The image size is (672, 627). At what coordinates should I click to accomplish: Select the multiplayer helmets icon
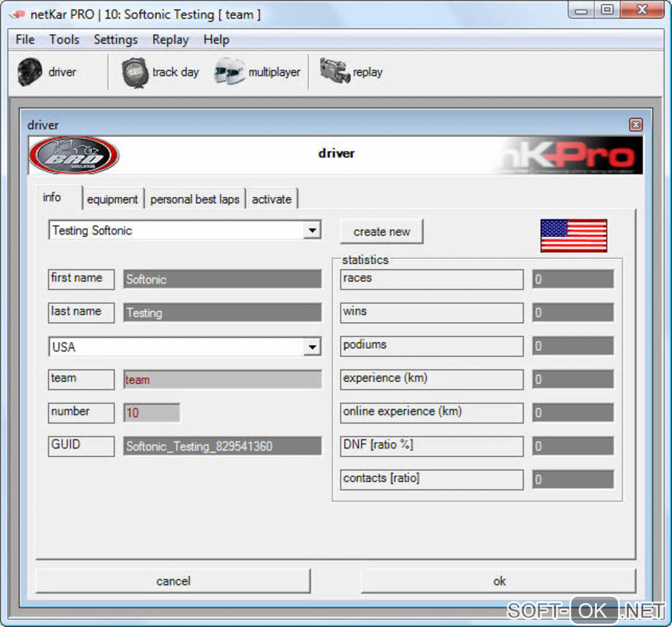click(229, 72)
